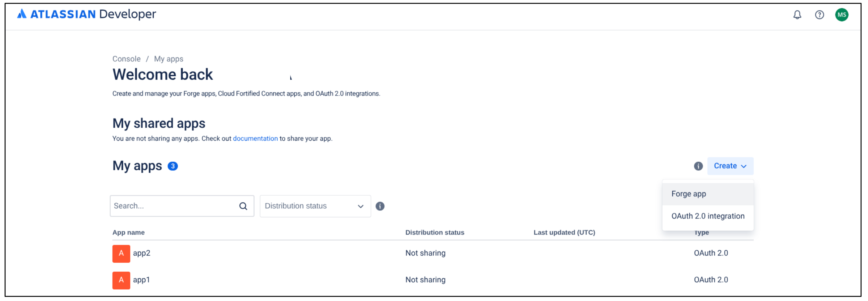
Task: Click the app2 orange app icon
Action: pyautogui.click(x=121, y=253)
